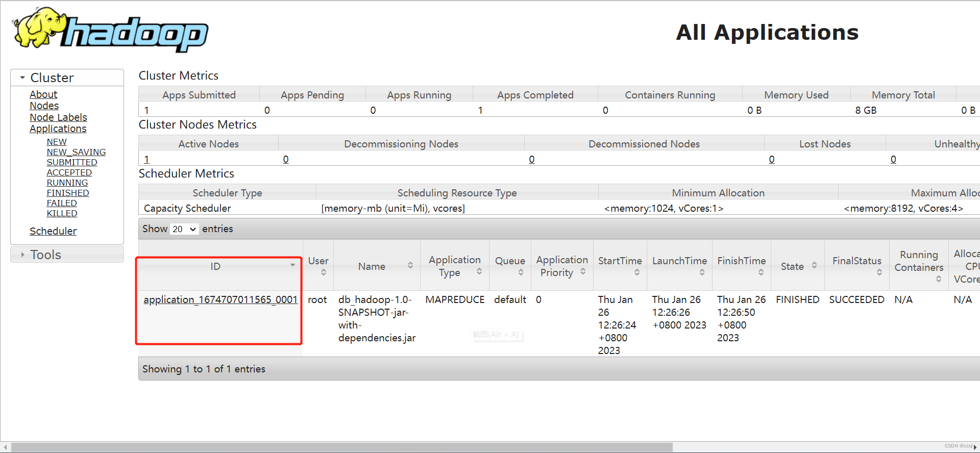Image resolution: width=980 pixels, height=453 pixels.
Task: Open application_1674707011565_0001 details link
Action: click(x=220, y=299)
